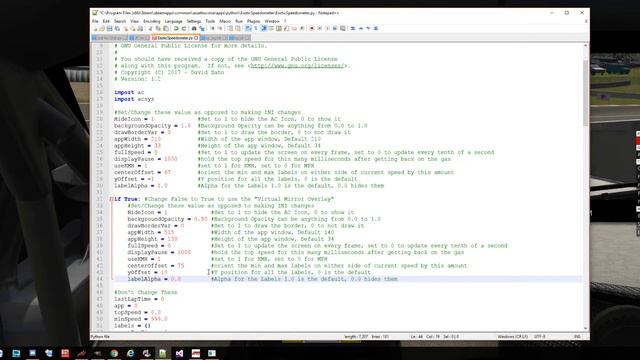640x360 pixels.
Task: Toggle synchronized horizontal scrolling icon
Action: [x=238, y=29]
